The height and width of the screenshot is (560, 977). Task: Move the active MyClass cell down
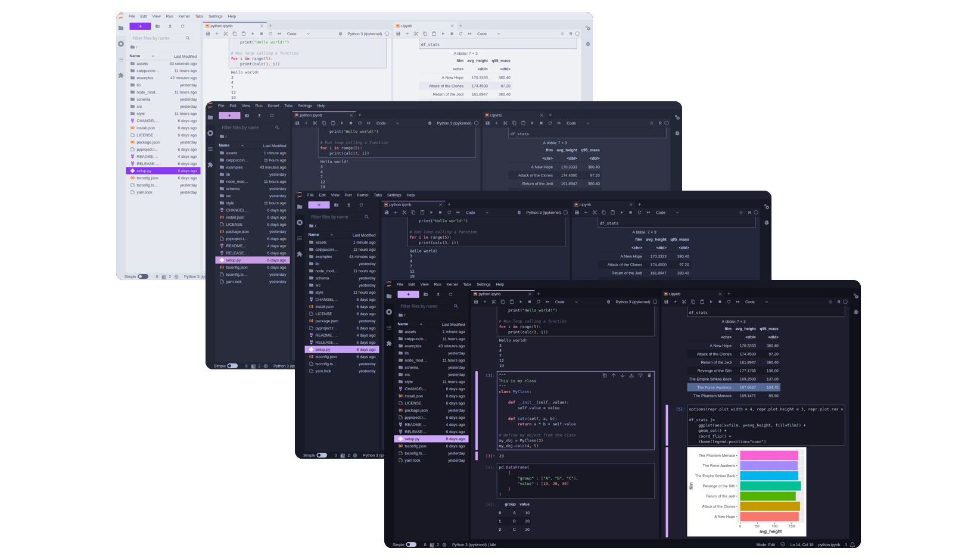click(x=623, y=375)
